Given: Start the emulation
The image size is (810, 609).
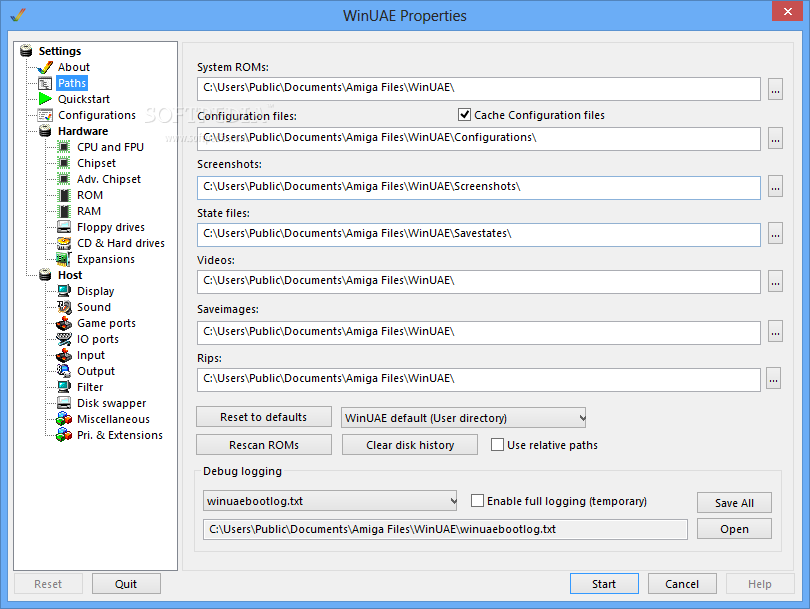Looking at the screenshot, I should [x=604, y=584].
